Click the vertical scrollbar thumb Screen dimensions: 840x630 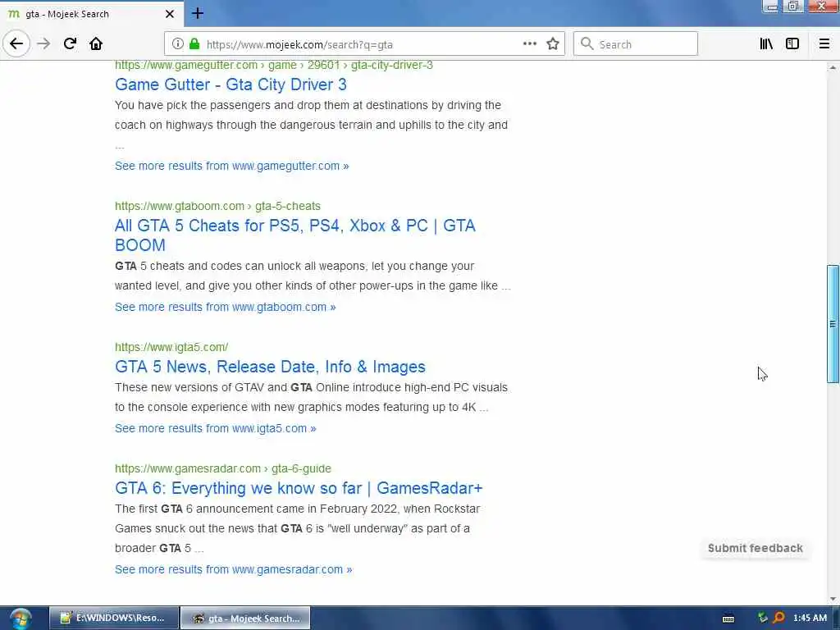[x=833, y=323]
